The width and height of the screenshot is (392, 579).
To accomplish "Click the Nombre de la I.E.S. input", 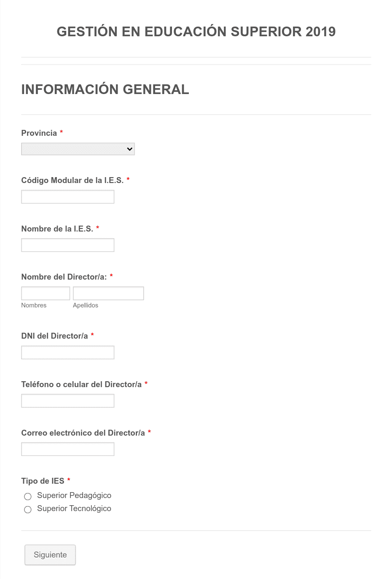I will 68,245.
